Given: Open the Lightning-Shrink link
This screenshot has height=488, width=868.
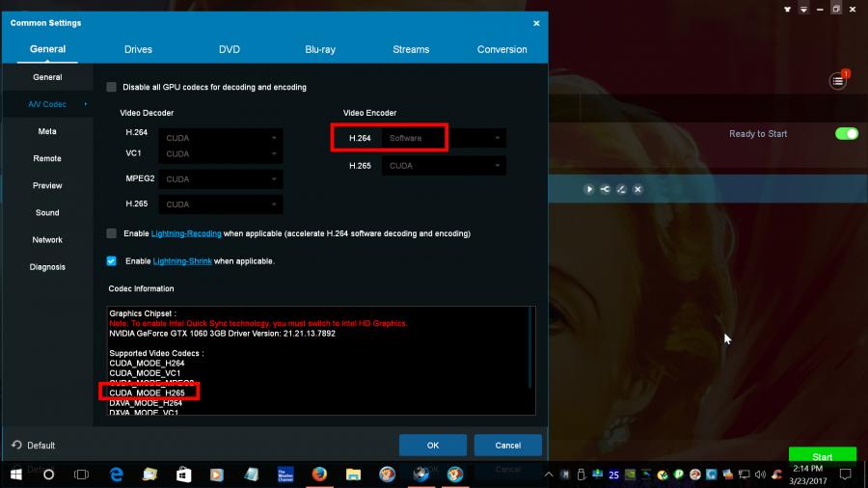Looking at the screenshot, I should click(x=182, y=261).
